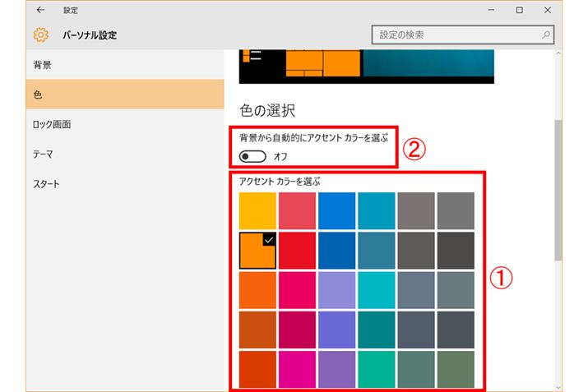Click the vertical scrollbar thumb

(x=559, y=189)
